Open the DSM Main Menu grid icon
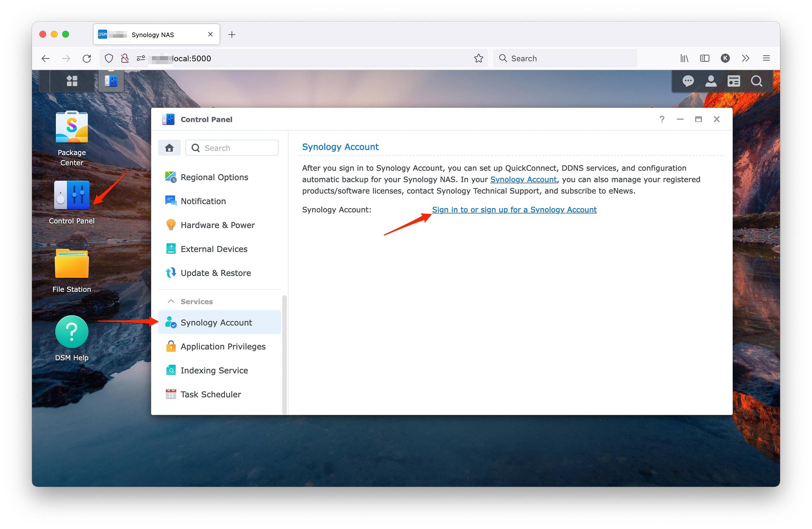Image resolution: width=812 pixels, height=529 pixels. coord(71,81)
